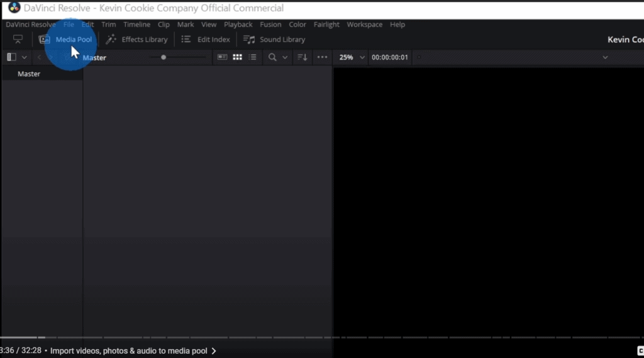Toggle the bin list sidebar icon

click(11, 57)
